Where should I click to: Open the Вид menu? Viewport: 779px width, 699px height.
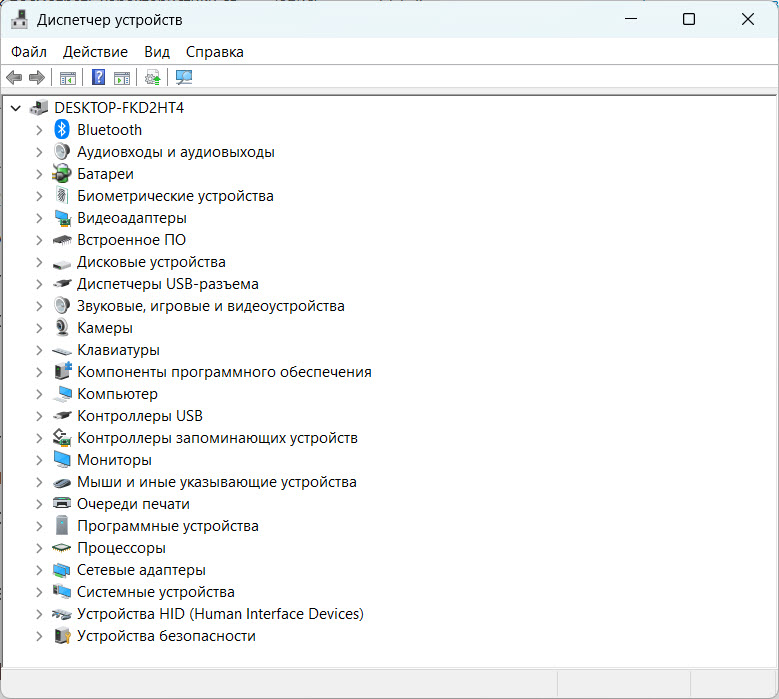[x=157, y=52]
